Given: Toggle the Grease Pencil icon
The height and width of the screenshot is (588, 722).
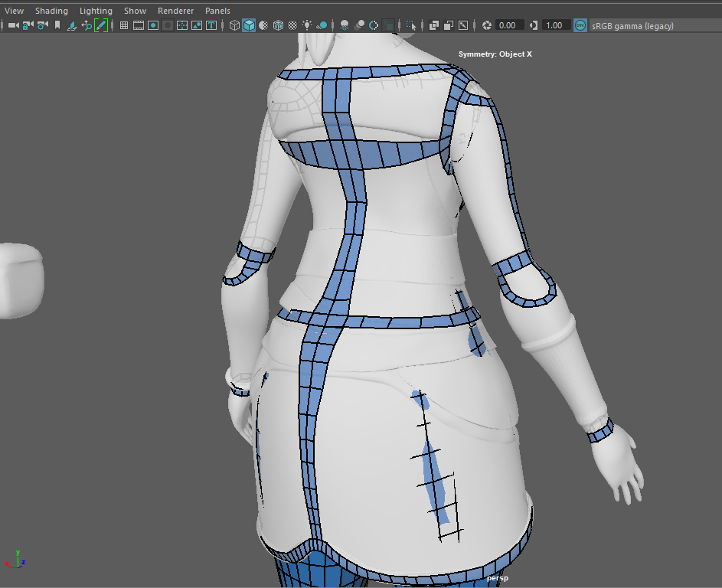Looking at the screenshot, I should click(x=100, y=25).
